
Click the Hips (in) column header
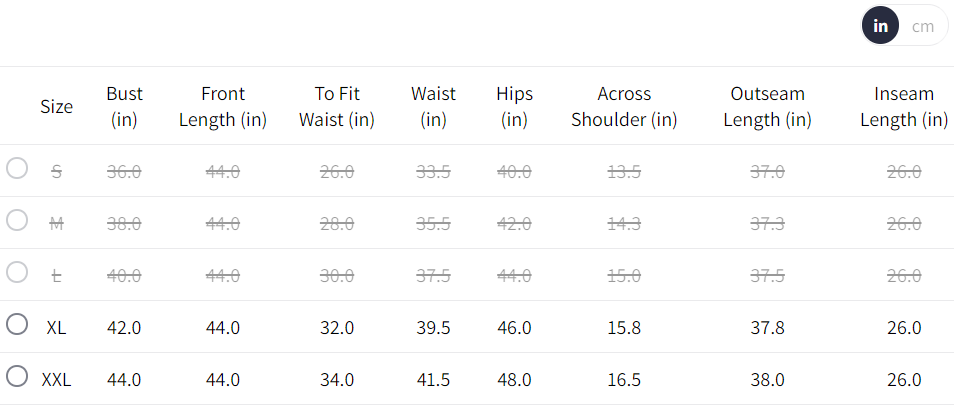[514, 106]
